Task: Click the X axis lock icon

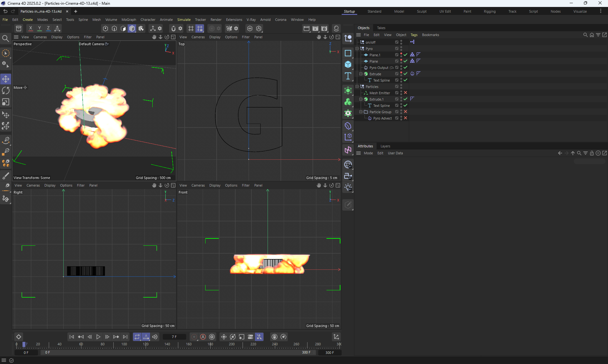Action: point(30,28)
